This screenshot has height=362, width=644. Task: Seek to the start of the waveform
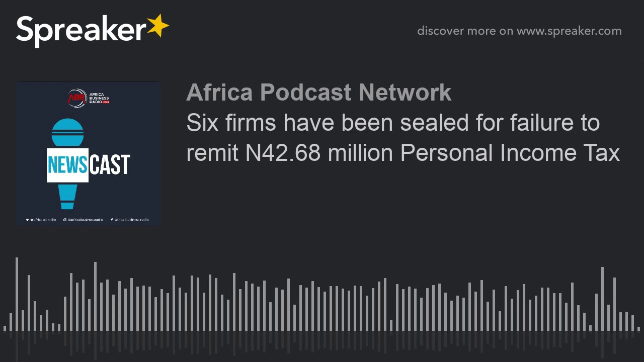5,328
